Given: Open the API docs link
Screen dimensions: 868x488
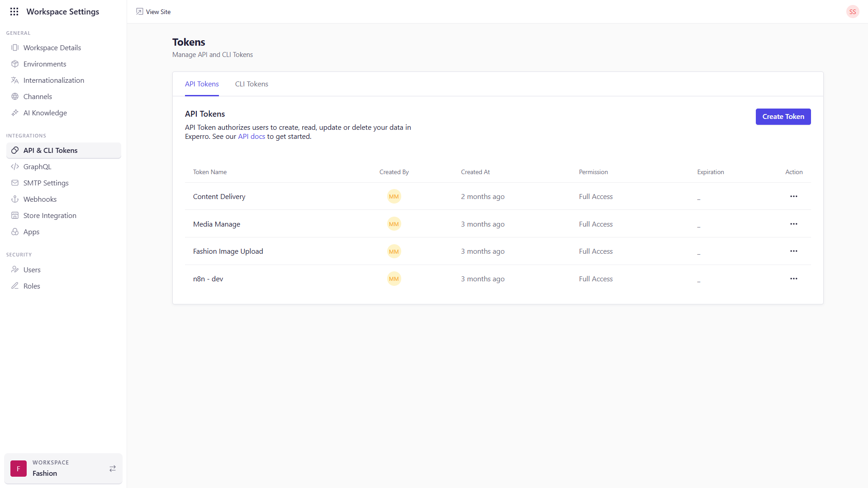Looking at the screenshot, I should click(x=251, y=136).
